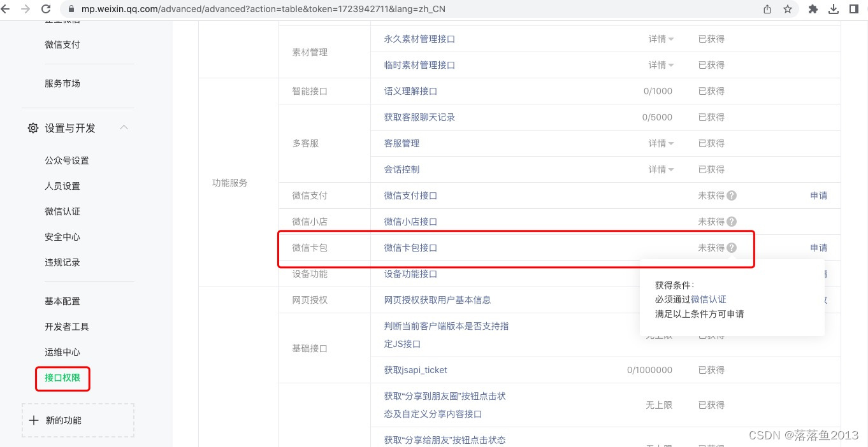Select 接口权限 in sidebar

pos(62,378)
